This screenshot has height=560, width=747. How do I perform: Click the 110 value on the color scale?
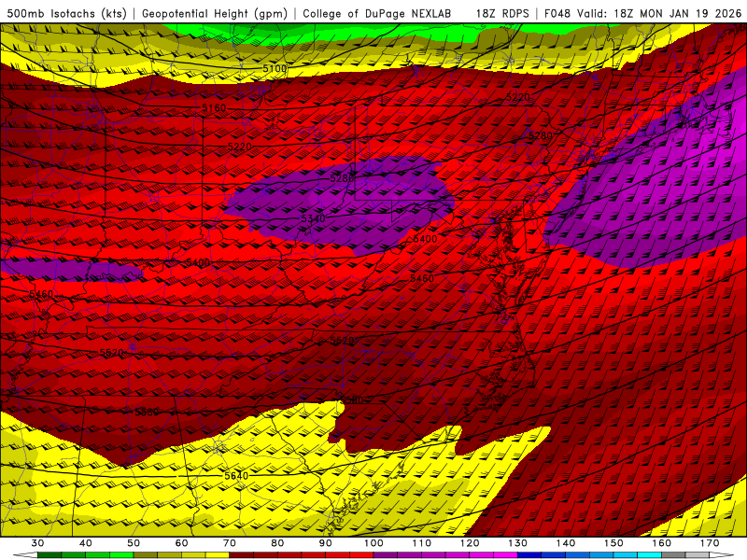(x=422, y=543)
